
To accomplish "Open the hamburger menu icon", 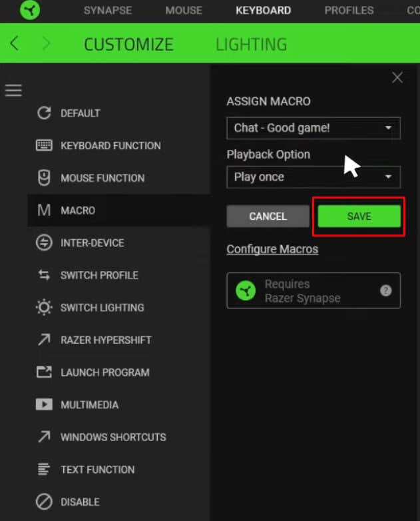I will 13,90.
